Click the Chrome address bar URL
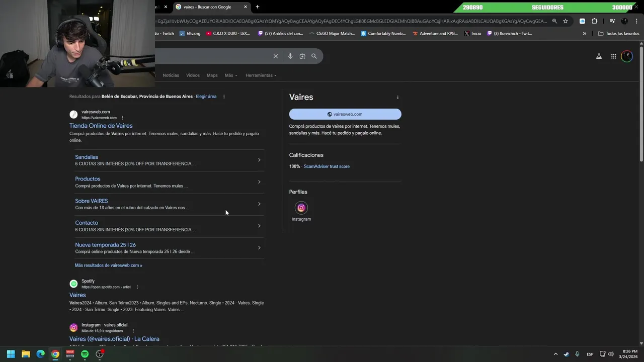Image resolution: width=644 pixels, height=362 pixels. pyautogui.click(x=352, y=21)
